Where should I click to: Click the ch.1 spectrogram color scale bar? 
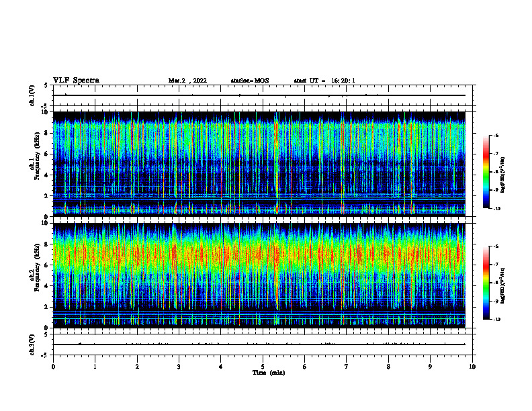(486, 172)
